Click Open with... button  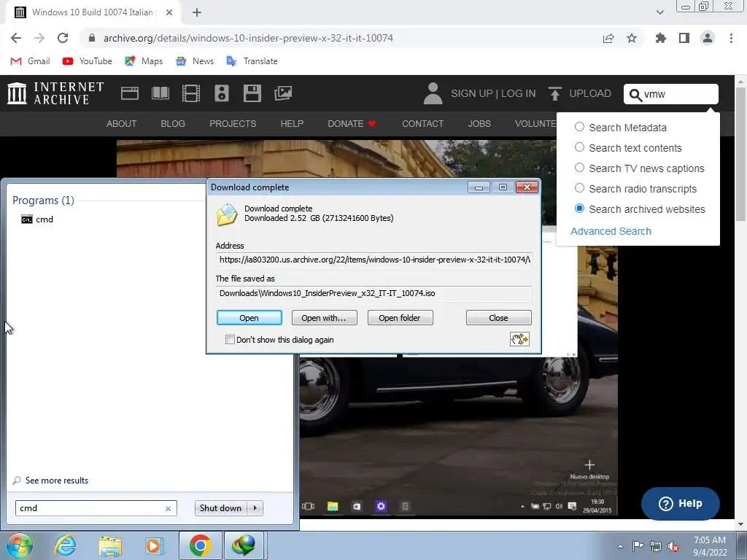point(324,318)
